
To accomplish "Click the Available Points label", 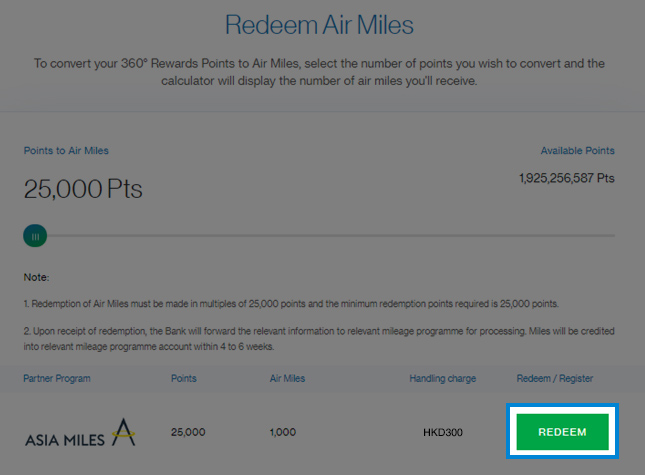I will point(578,151).
